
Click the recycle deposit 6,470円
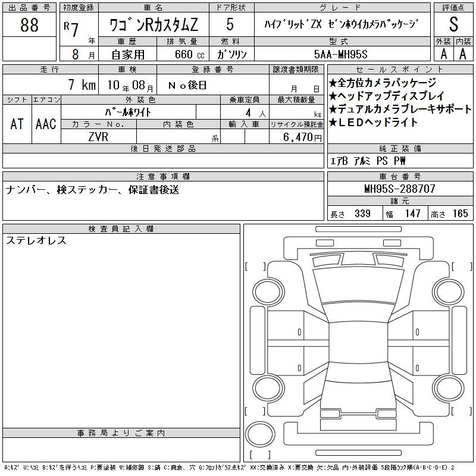302,137
